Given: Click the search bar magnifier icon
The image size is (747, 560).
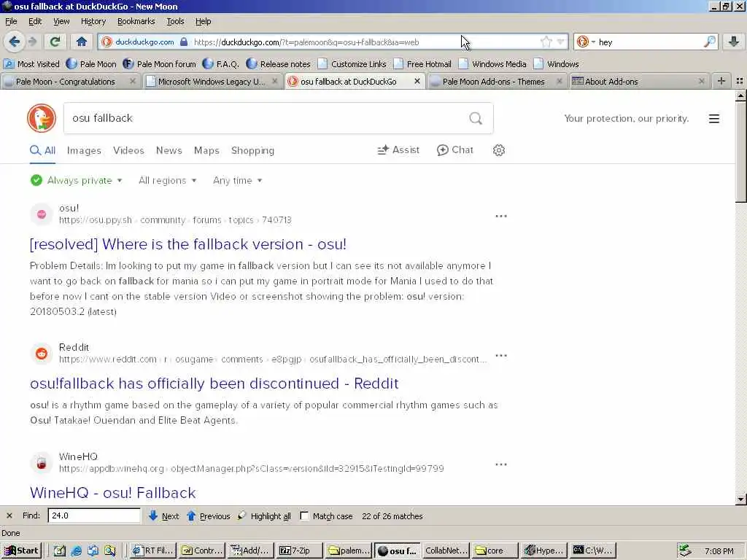Looking at the screenshot, I should (x=709, y=42).
